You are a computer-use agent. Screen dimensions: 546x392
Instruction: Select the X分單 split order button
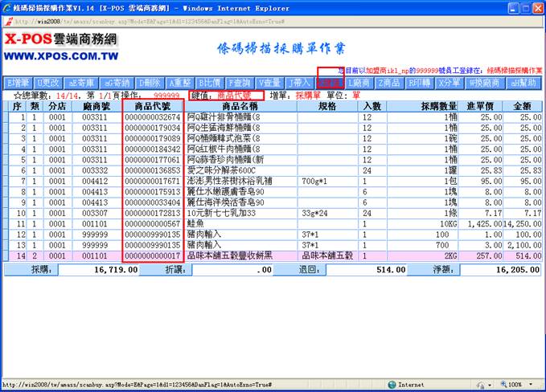[450, 83]
